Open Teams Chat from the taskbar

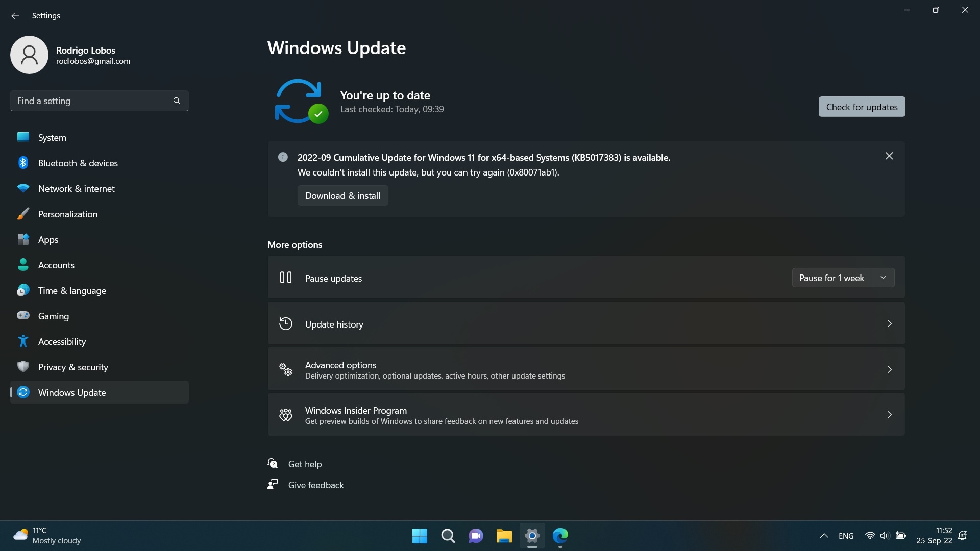[x=476, y=536]
